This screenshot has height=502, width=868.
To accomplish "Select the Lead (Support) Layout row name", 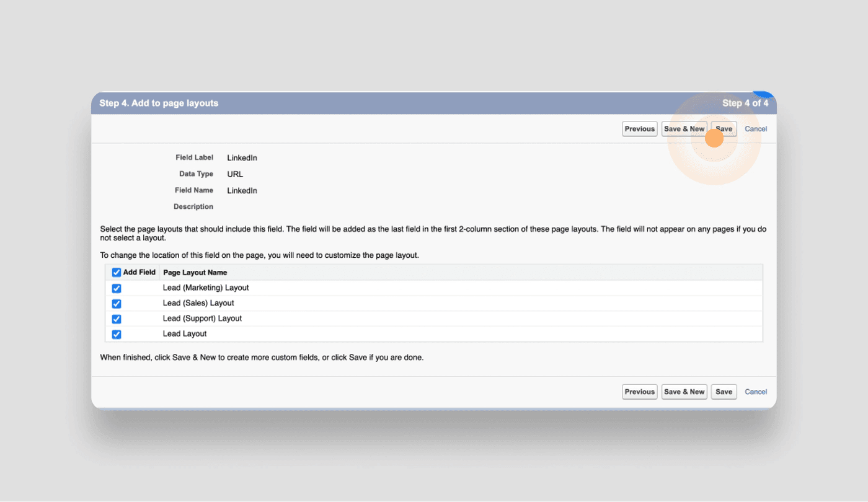I will pyautogui.click(x=202, y=319).
